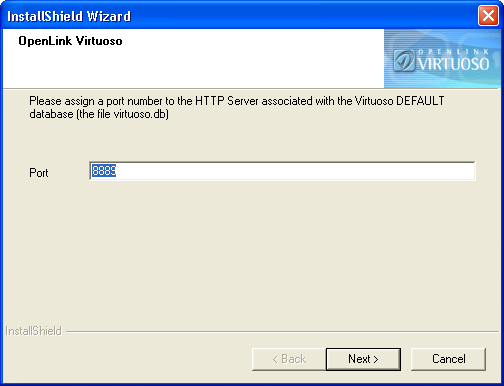Click empty space inside the Port field
This screenshot has height=386, width=504.
click(295, 171)
